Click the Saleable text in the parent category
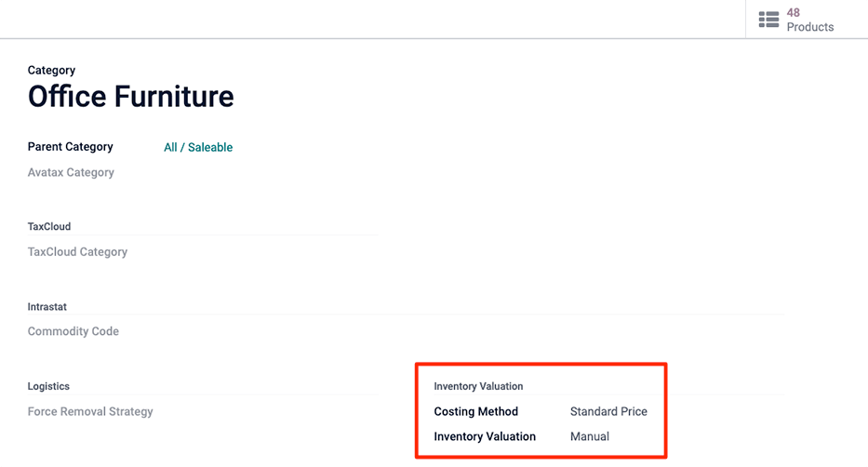The image size is (868, 467). pyautogui.click(x=210, y=147)
